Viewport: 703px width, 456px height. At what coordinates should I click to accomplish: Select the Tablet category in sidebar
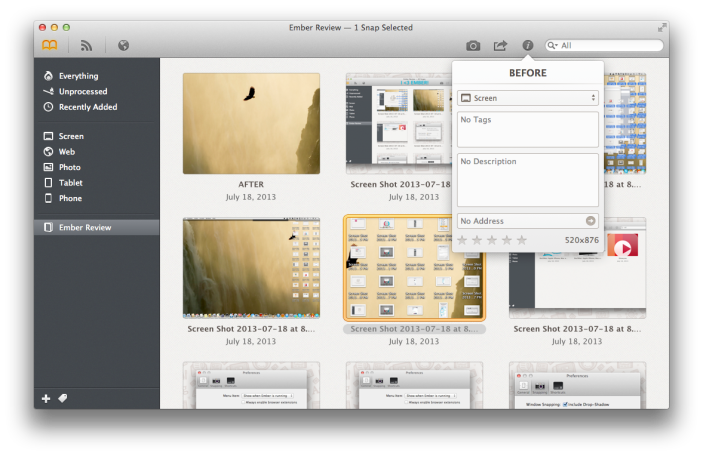[x=70, y=183]
